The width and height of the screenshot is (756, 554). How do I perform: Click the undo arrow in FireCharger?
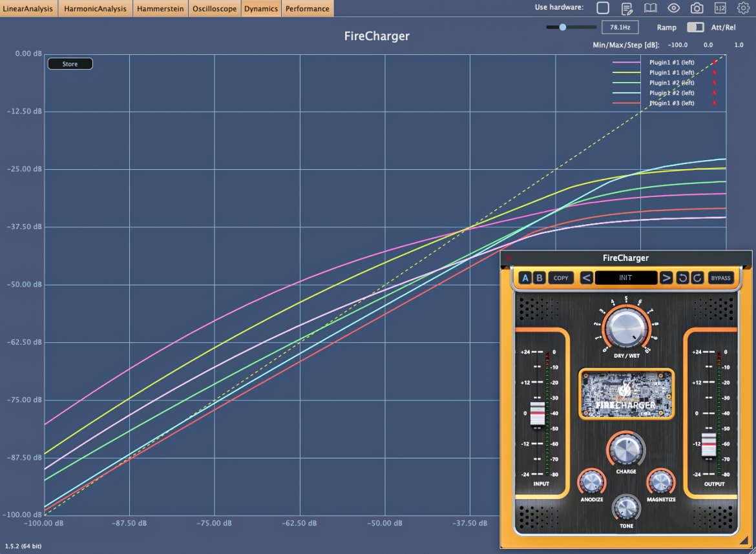tap(682, 278)
